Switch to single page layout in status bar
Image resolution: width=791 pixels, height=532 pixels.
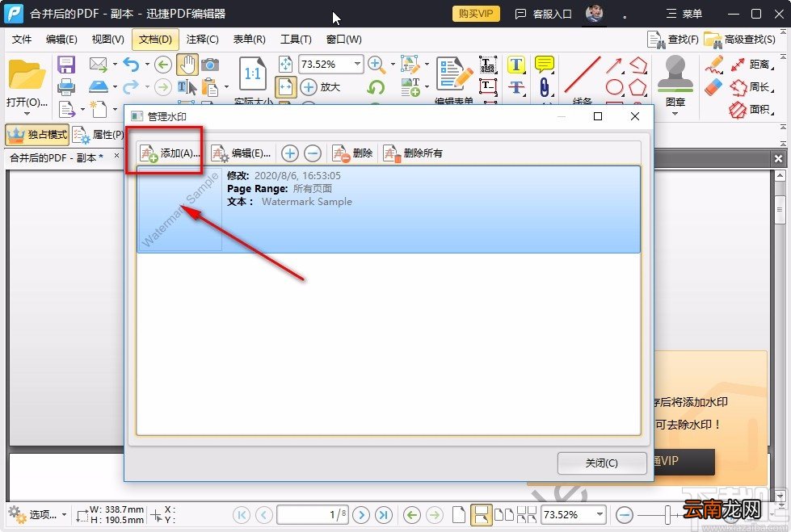[x=459, y=515]
